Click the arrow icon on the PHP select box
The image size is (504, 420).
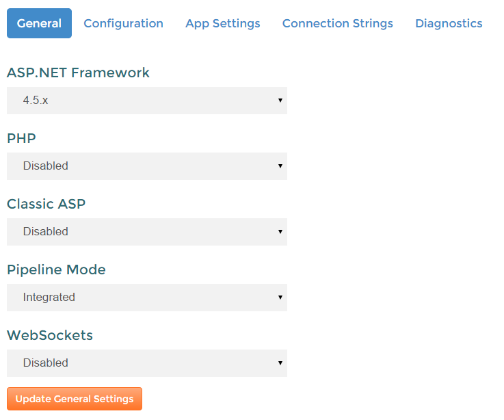(x=280, y=166)
